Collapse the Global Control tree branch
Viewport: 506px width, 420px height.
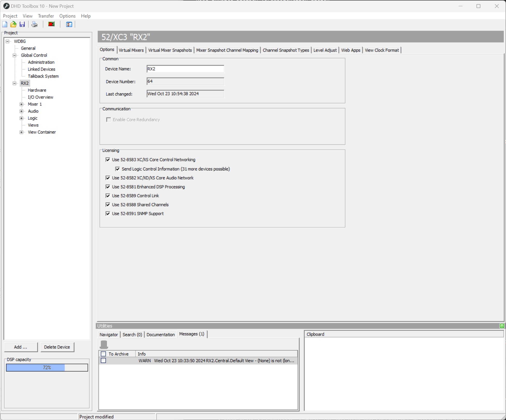point(14,55)
